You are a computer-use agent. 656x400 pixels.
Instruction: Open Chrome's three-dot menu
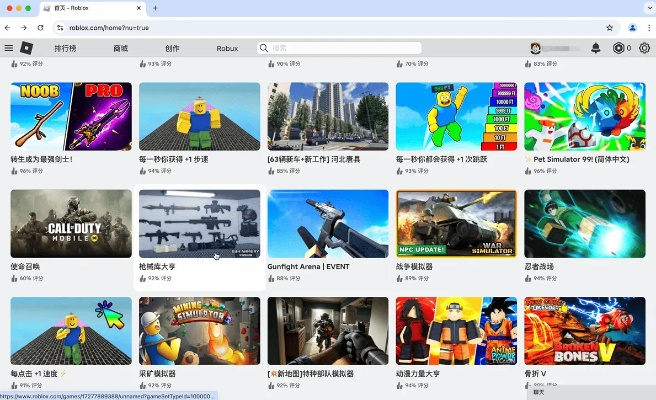[x=649, y=28]
